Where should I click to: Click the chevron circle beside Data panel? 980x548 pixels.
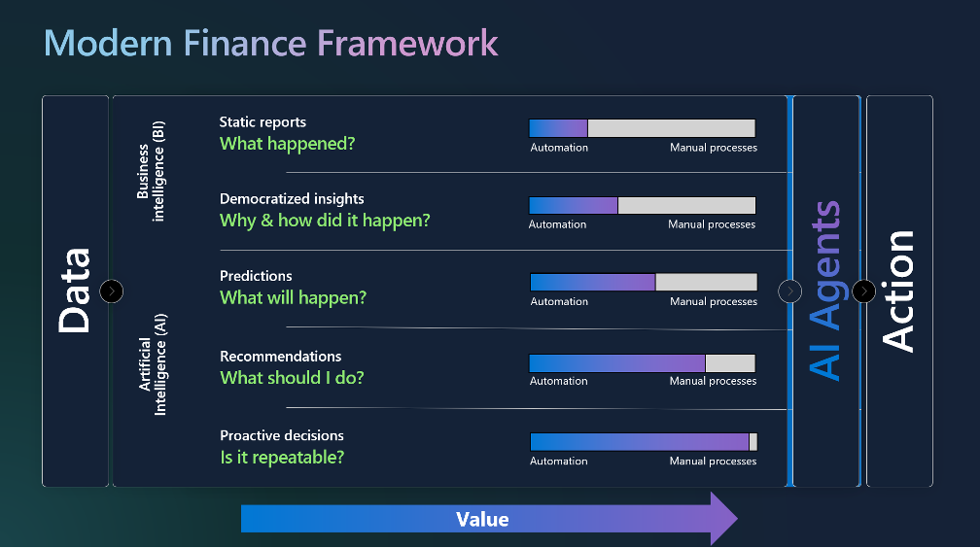click(111, 291)
